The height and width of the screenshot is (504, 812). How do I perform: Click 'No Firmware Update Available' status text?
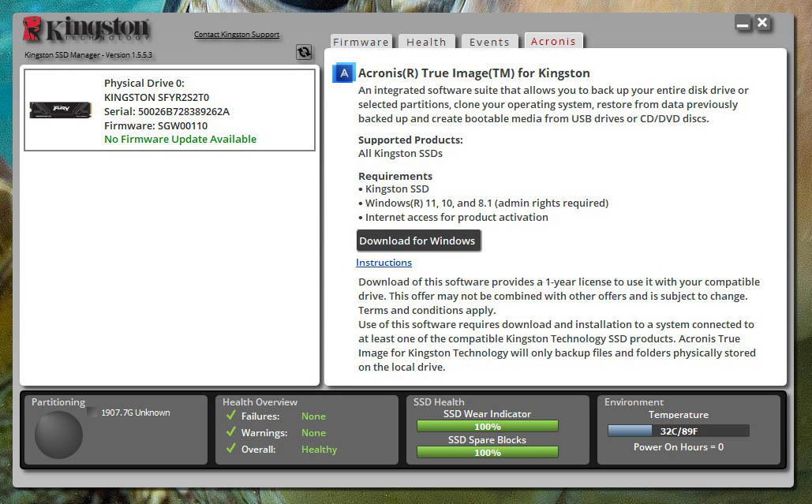tap(180, 139)
